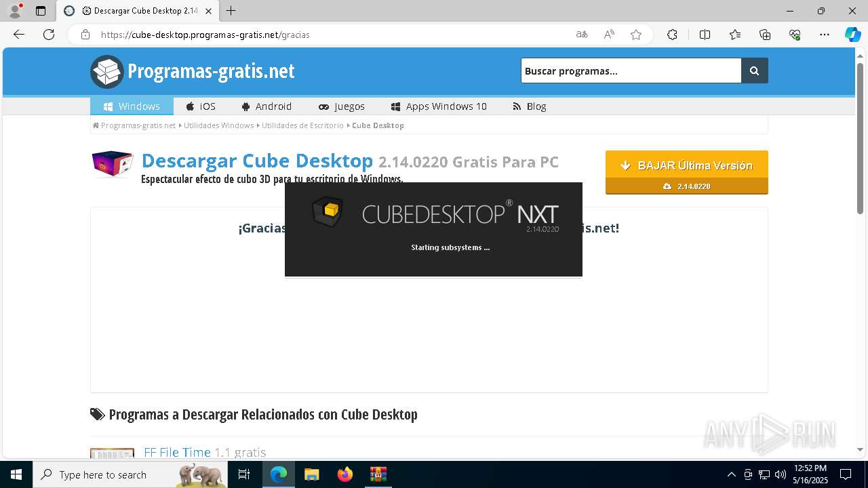This screenshot has height=488, width=868.
Task: Click the Programas-gratis.net breadcrumb link
Action: pyautogui.click(x=134, y=125)
